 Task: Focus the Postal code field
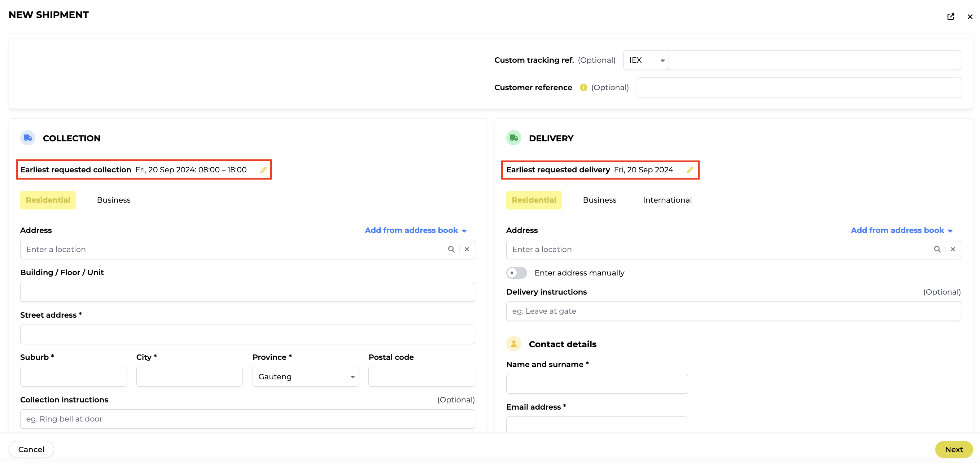(421, 377)
